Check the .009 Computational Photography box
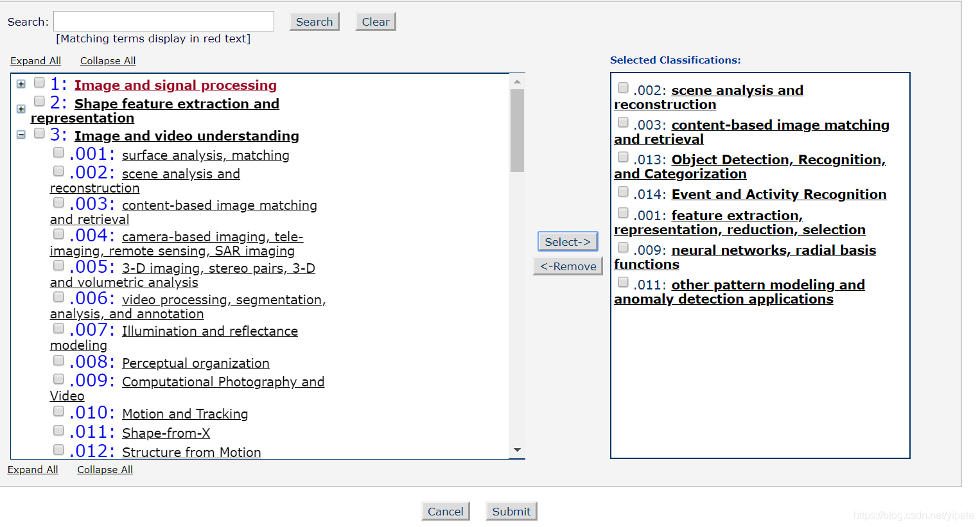This screenshot has height=527, width=980. [58, 379]
